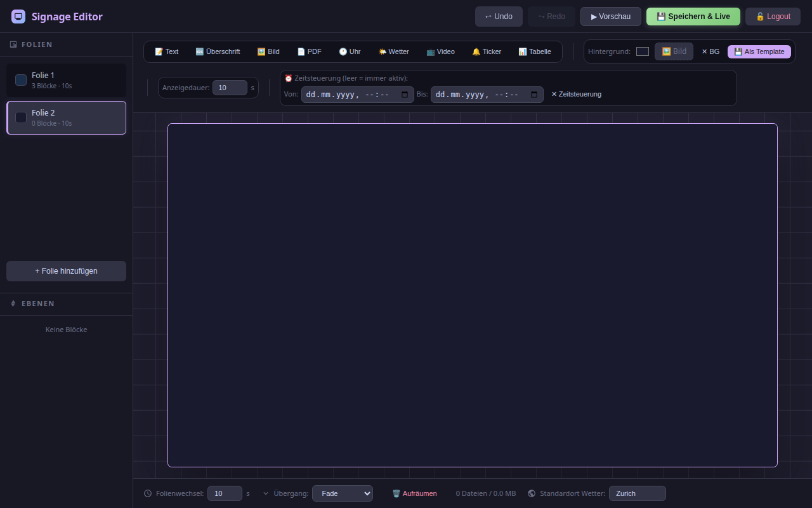Image resolution: width=812 pixels, height=508 pixels.
Task: Click the 'Keine Blöcke' text
Action: pyautogui.click(x=67, y=330)
